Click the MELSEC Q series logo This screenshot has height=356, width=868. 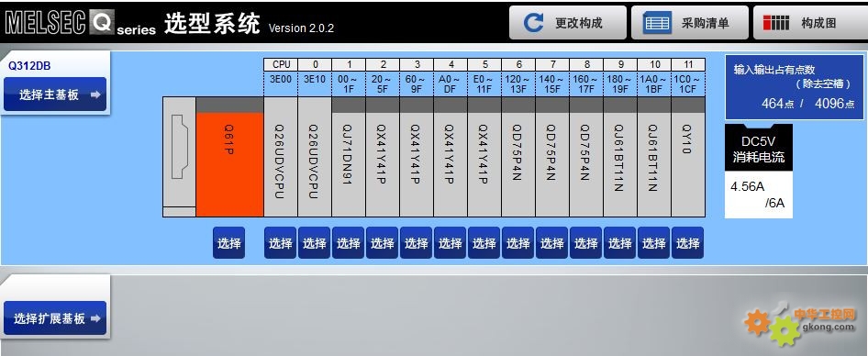pos(81,23)
